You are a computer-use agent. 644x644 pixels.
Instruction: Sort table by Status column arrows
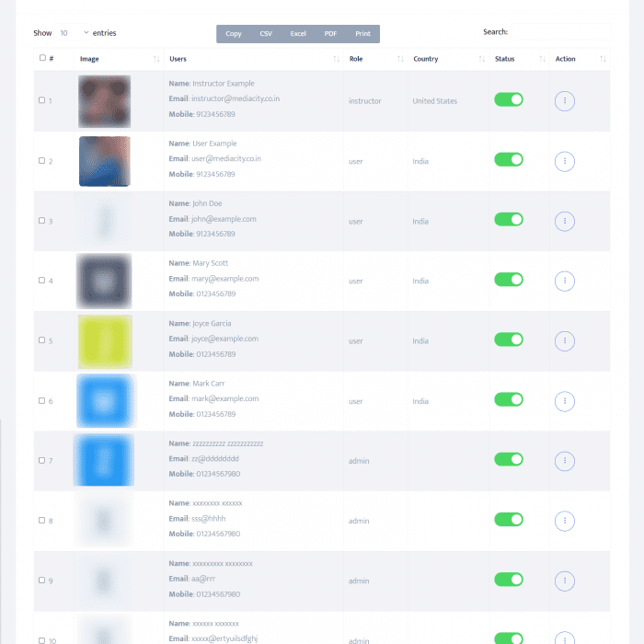[x=542, y=59]
